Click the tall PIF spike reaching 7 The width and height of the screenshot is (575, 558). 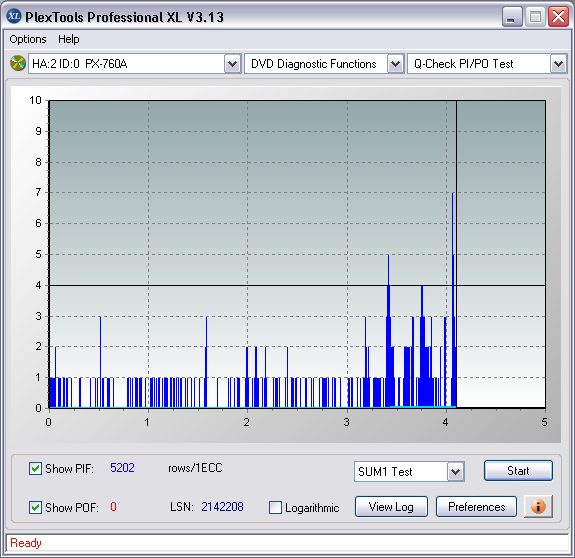coord(453,300)
